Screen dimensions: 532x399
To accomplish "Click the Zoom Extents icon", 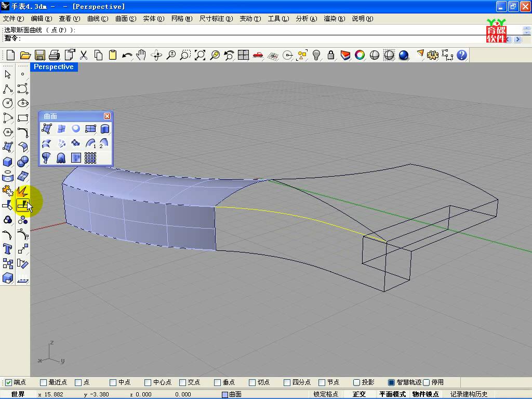I will point(200,55).
